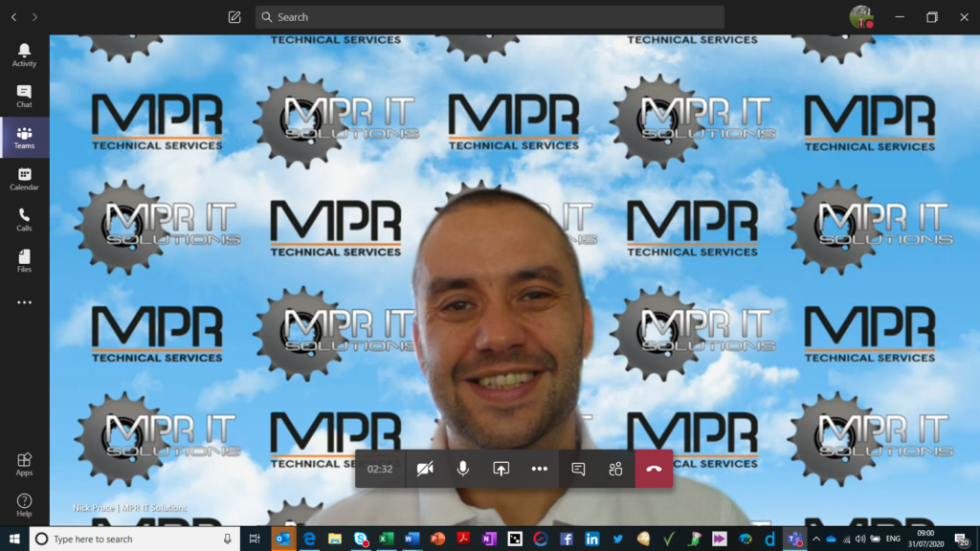Open the Files section

coord(24,261)
